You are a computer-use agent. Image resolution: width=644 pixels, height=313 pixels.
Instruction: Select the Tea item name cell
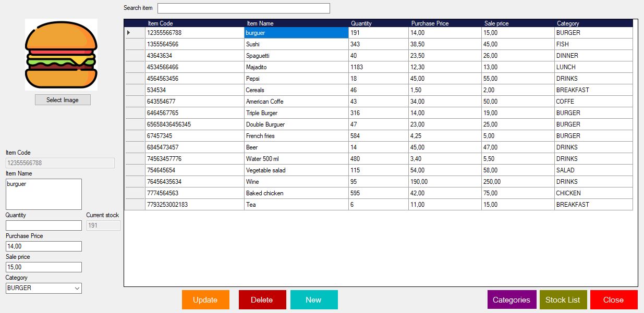(297, 205)
